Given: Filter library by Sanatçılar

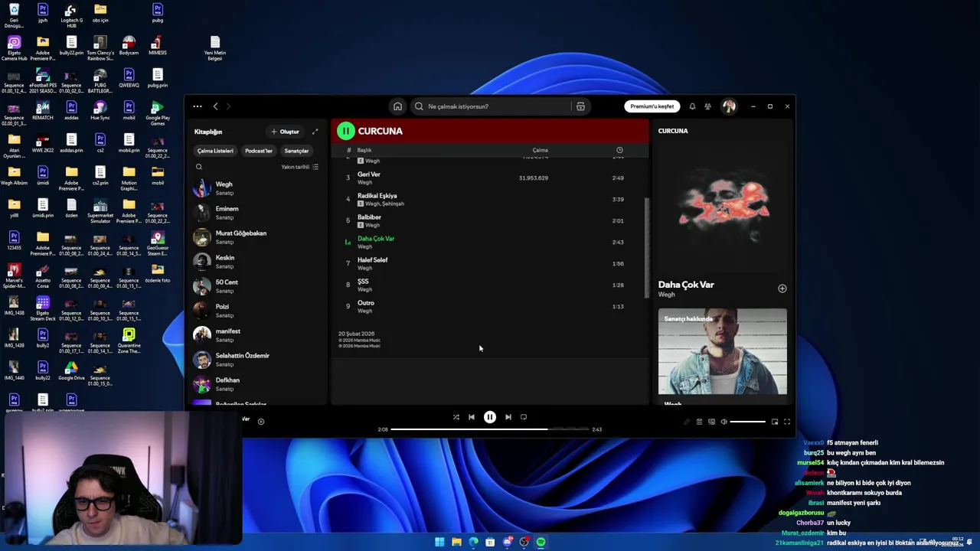Looking at the screenshot, I should (x=296, y=151).
